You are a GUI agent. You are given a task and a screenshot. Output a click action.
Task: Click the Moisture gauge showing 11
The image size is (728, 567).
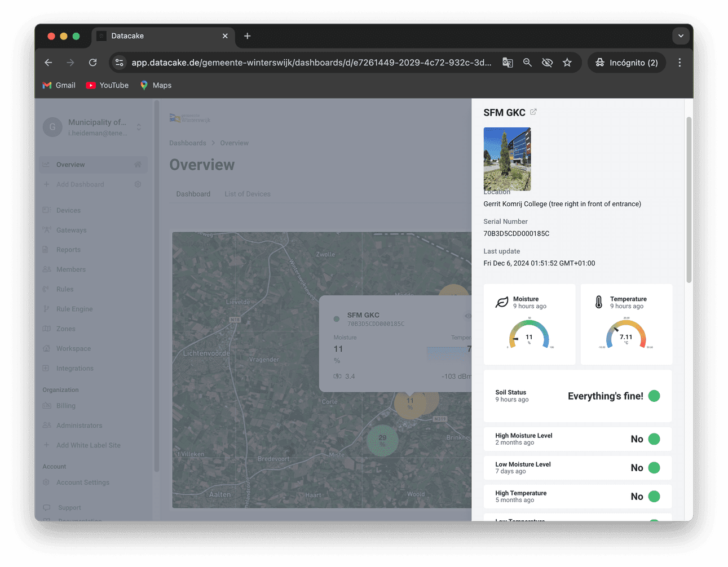coord(529,334)
